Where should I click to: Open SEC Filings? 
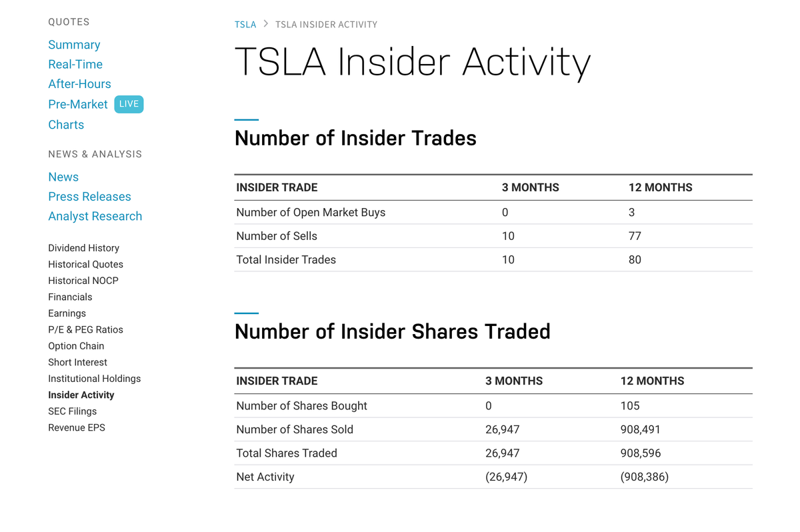[x=72, y=411]
